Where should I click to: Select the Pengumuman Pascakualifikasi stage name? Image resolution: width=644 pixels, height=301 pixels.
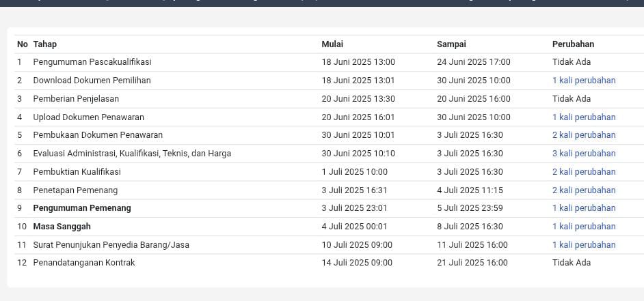click(x=92, y=62)
